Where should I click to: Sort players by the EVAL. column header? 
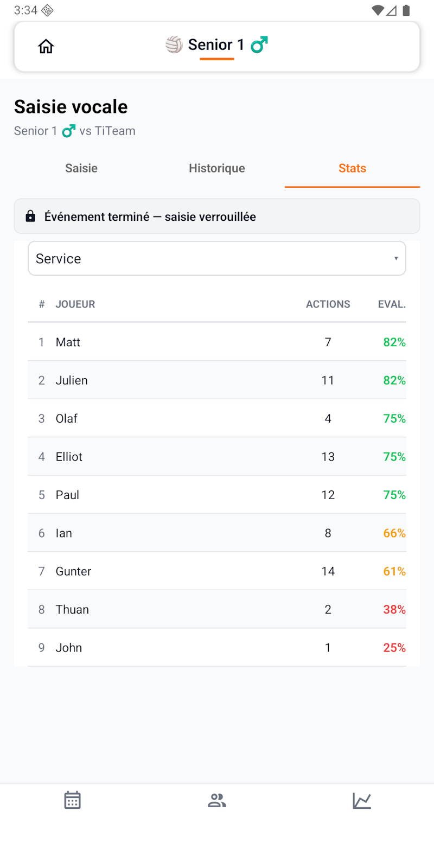[x=392, y=304]
